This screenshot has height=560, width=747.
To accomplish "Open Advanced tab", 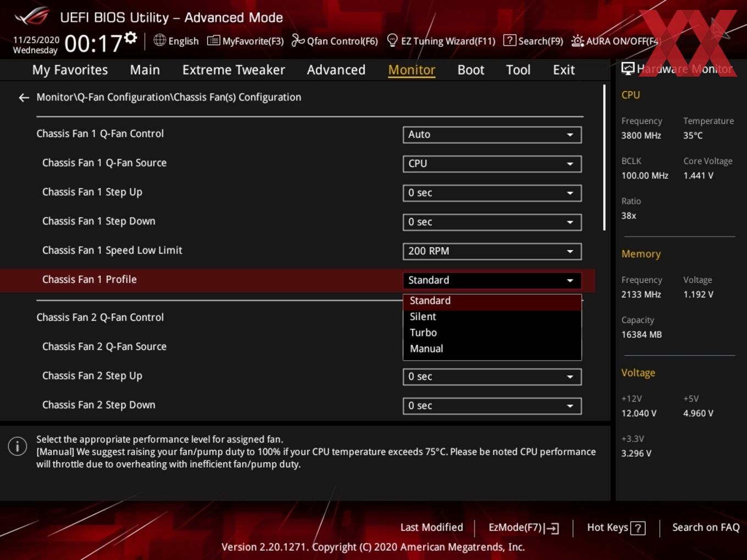I will [336, 70].
